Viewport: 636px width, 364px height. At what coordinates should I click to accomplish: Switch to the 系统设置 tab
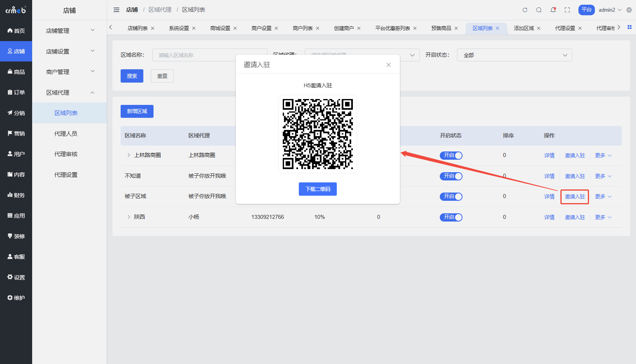pos(179,28)
